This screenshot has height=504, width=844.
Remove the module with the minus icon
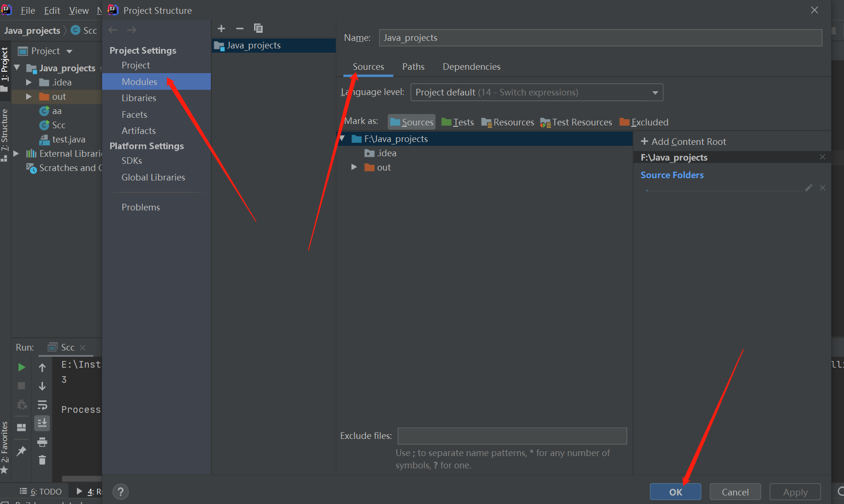click(240, 29)
